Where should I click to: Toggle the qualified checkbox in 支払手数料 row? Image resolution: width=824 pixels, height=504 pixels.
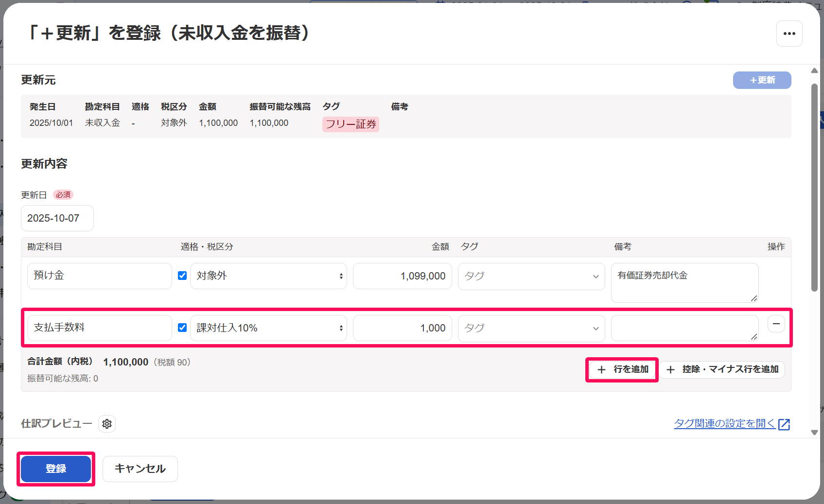click(x=182, y=328)
